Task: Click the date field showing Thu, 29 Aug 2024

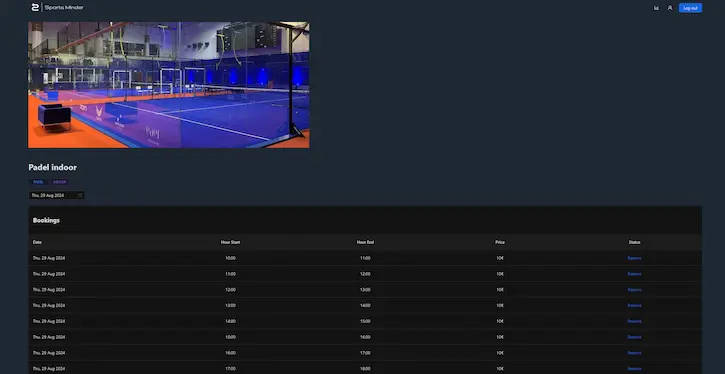Action: pyautogui.click(x=56, y=196)
